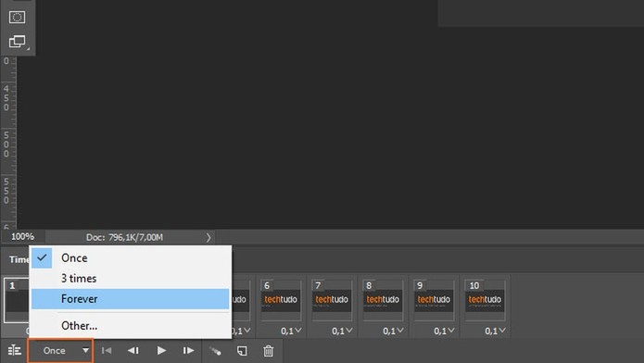Delete selected frames trash icon
Viewport: 644px width, 363px height.
click(x=268, y=351)
